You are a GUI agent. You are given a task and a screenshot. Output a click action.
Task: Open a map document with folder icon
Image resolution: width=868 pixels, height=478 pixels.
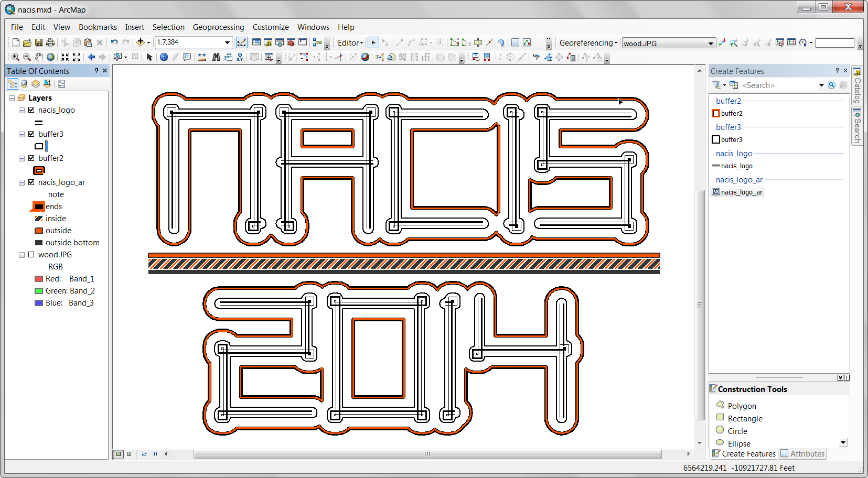[x=27, y=42]
